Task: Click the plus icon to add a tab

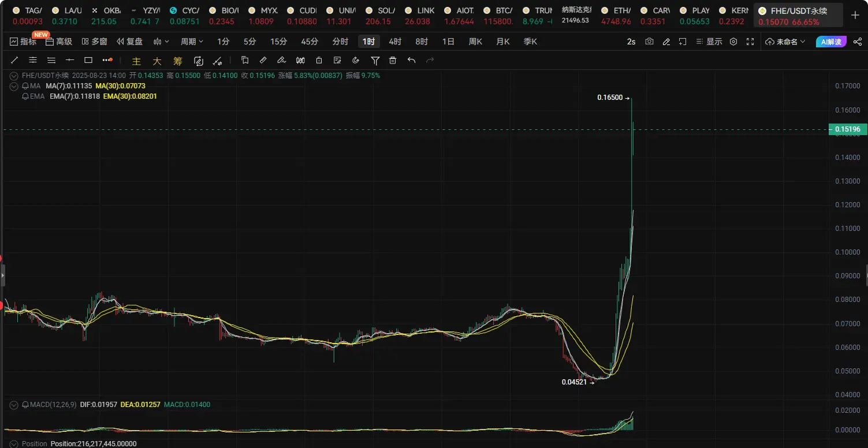Action: click(x=855, y=15)
